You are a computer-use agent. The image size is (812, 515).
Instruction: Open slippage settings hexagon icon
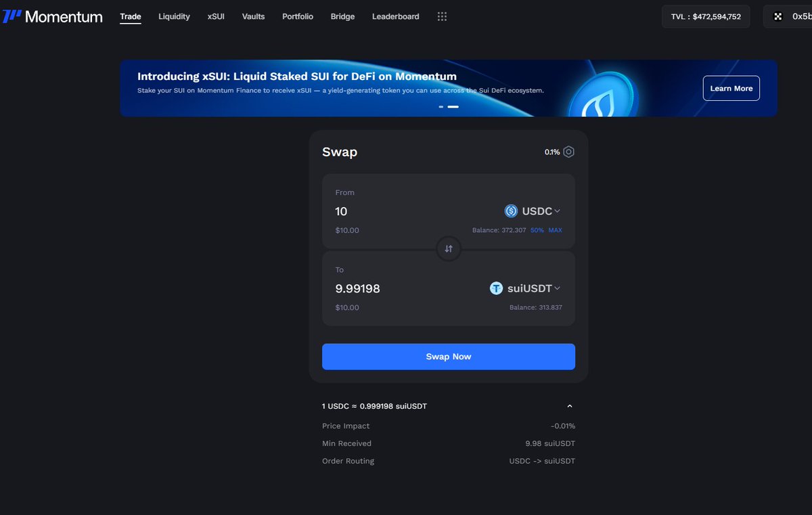point(569,152)
